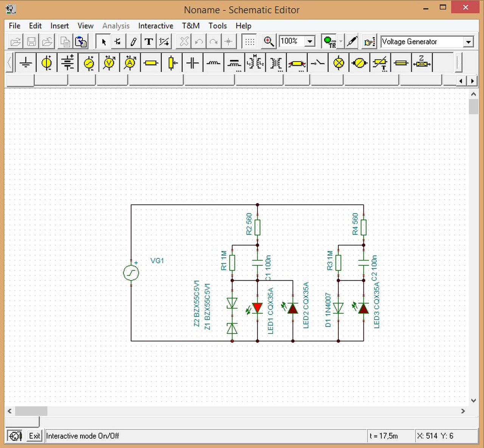The image size is (484, 448).
Task: Click the 100% zoom value field
Action: point(292,41)
